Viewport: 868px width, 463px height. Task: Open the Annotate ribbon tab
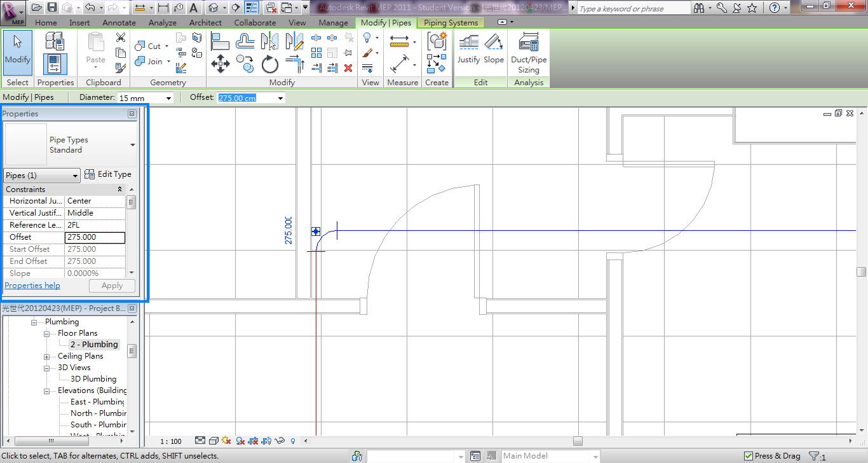pos(119,22)
